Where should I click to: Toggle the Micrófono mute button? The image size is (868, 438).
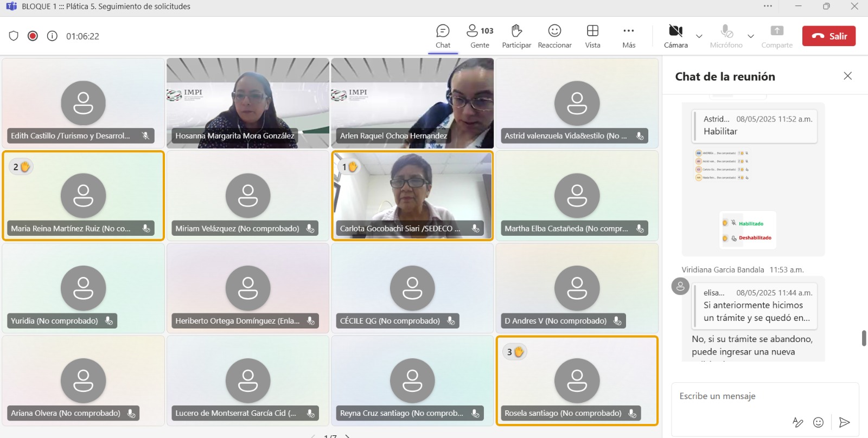point(726,36)
